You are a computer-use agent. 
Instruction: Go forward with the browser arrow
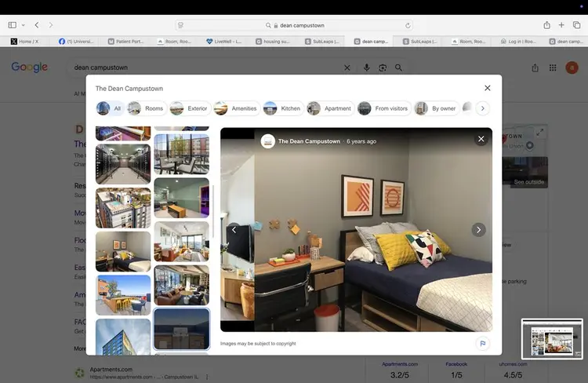51,25
